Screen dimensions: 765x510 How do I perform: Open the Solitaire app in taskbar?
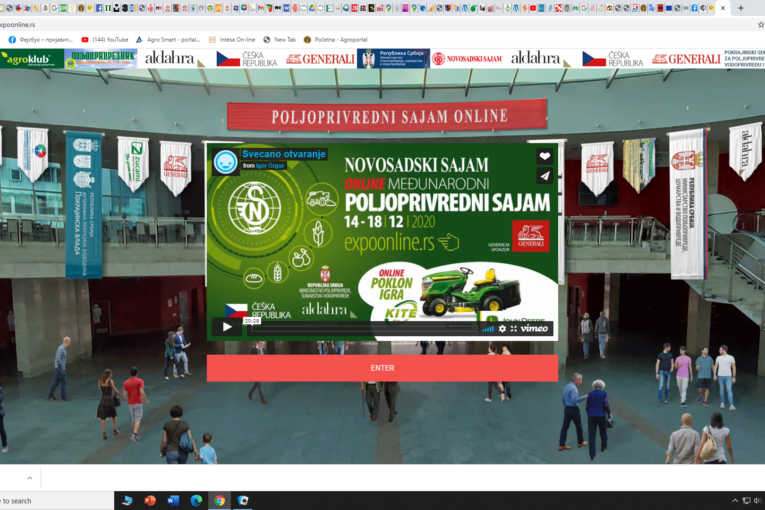[x=242, y=501]
